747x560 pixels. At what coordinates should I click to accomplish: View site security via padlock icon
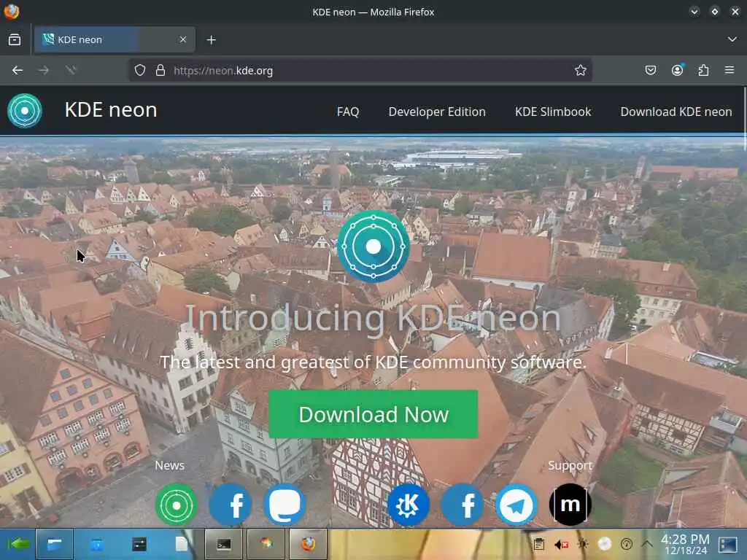pos(160,71)
